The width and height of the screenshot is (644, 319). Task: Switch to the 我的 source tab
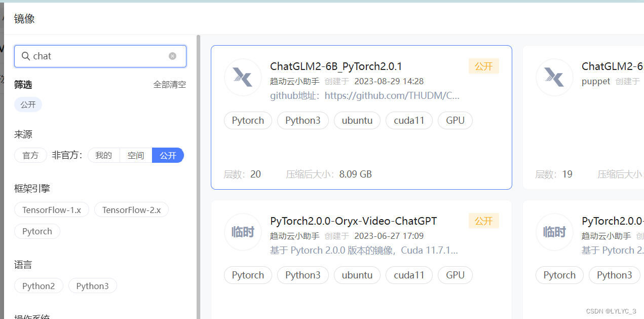click(104, 155)
